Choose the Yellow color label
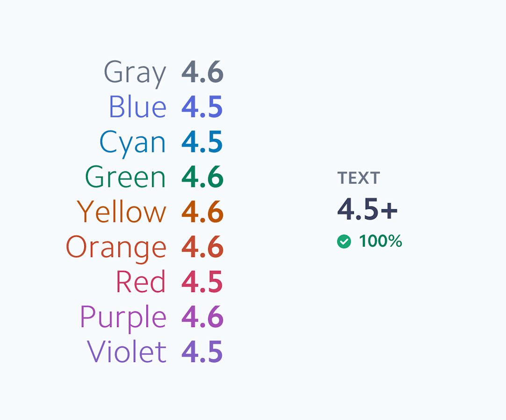This screenshot has width=506, height=420. [122, 212]
